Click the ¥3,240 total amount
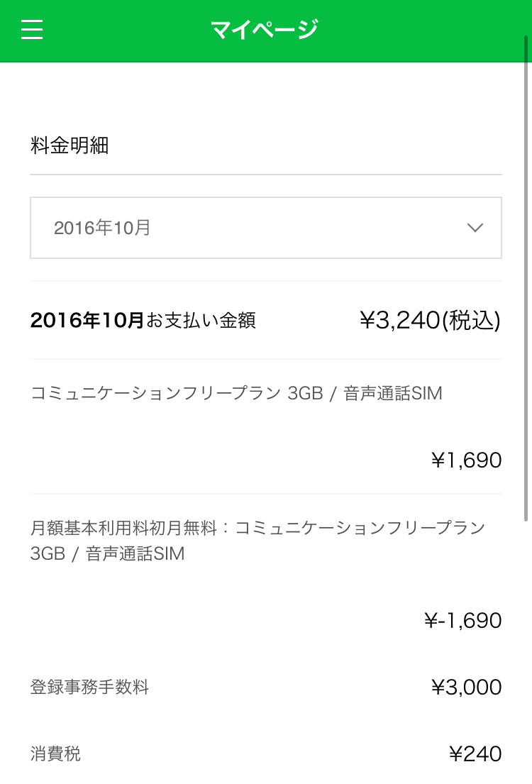 pyautogui.click(x=400, y=321)
